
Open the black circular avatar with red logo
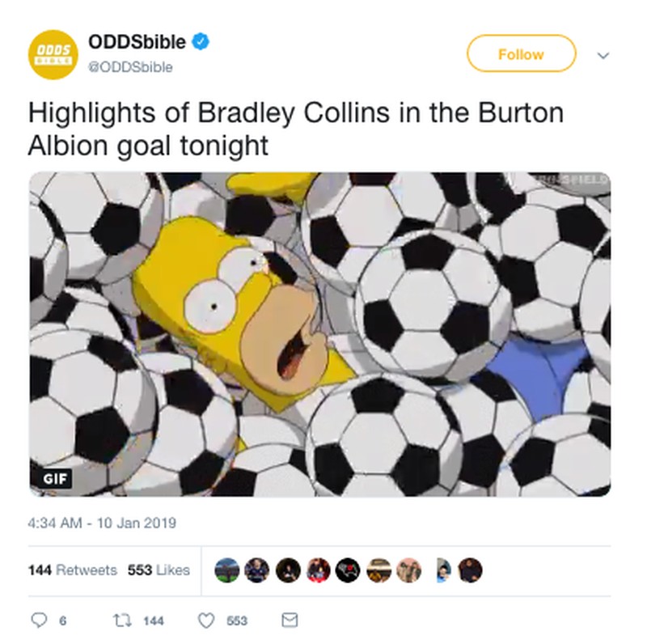pyautogui.click(x=348, y=570)
